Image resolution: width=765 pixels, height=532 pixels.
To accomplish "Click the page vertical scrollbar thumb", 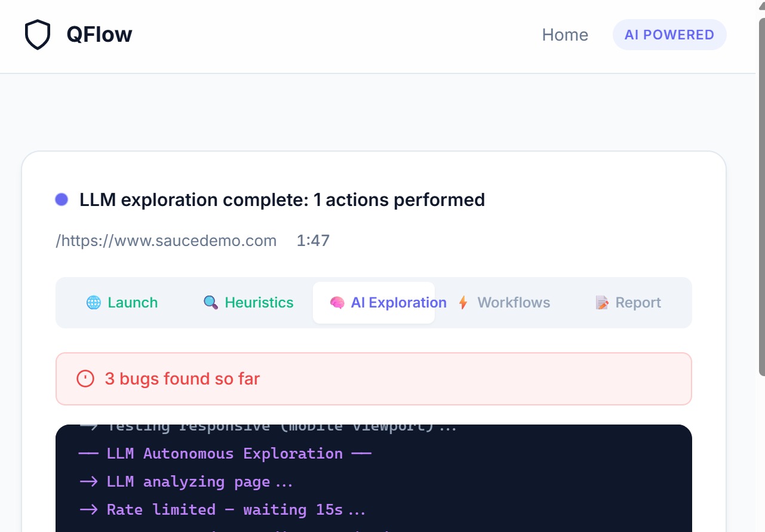I will (761, 197).
